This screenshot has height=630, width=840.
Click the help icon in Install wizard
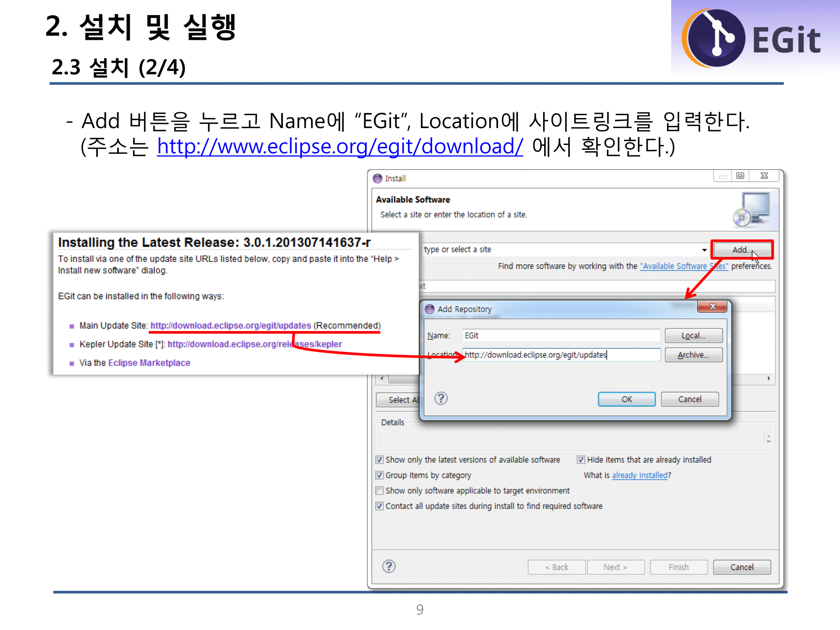(388, 566)
